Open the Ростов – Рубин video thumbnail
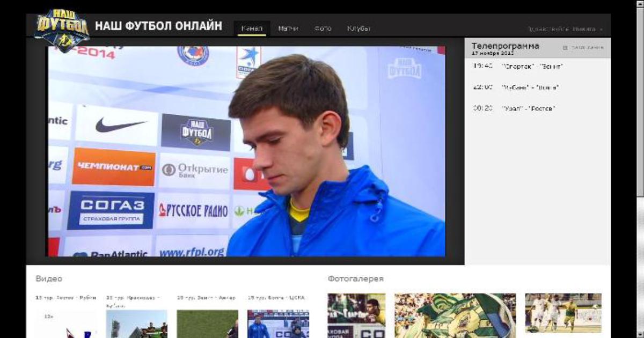This screenshot has width=644, height=338. coord(66,324)
